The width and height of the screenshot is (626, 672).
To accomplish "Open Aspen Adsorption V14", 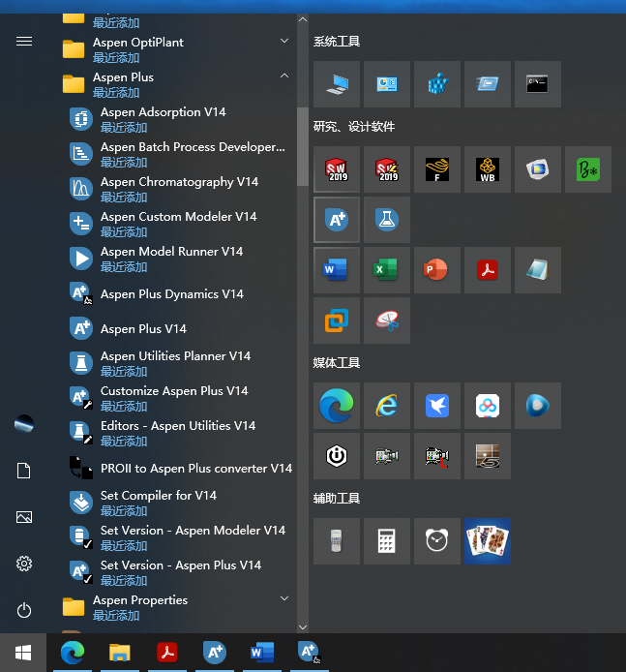I will click(178, 119).
